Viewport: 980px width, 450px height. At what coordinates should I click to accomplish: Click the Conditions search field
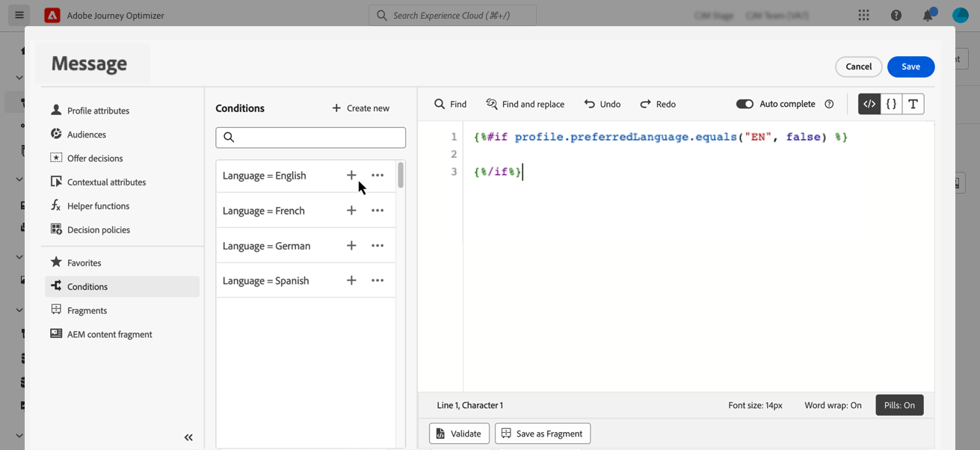click(x=311, y=138)
